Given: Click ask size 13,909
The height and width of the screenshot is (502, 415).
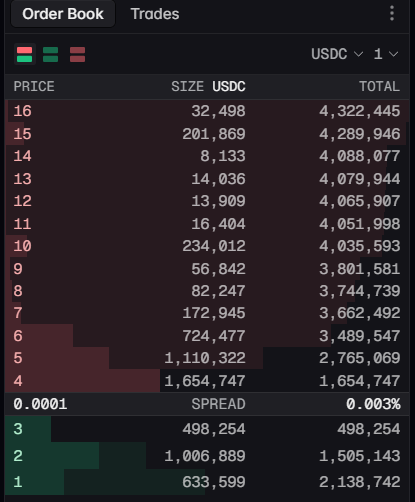Looking at the screenshot, I should pos(218,201).
